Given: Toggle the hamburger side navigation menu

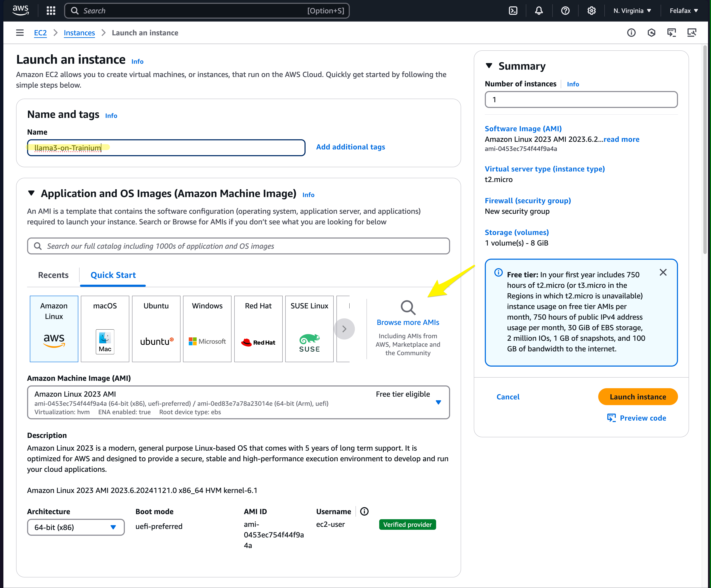Looking at the screenshot, I should 20,33.
